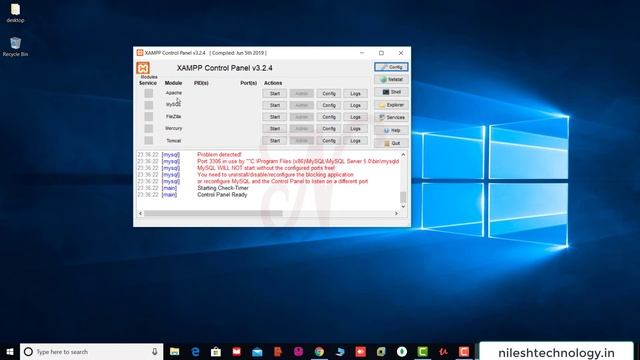Click the log's up scroll arrow
Screen dimensions: 640x360
[x=403, y=155]
